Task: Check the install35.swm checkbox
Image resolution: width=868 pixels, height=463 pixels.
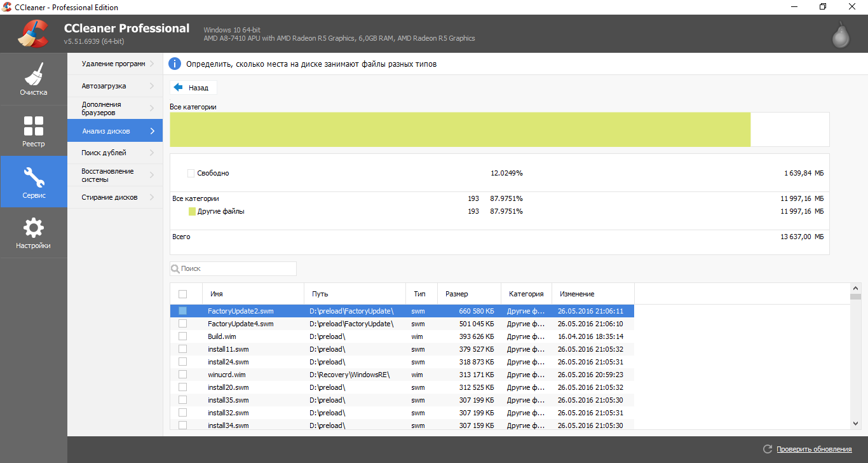Action: (x=183, y=400)
